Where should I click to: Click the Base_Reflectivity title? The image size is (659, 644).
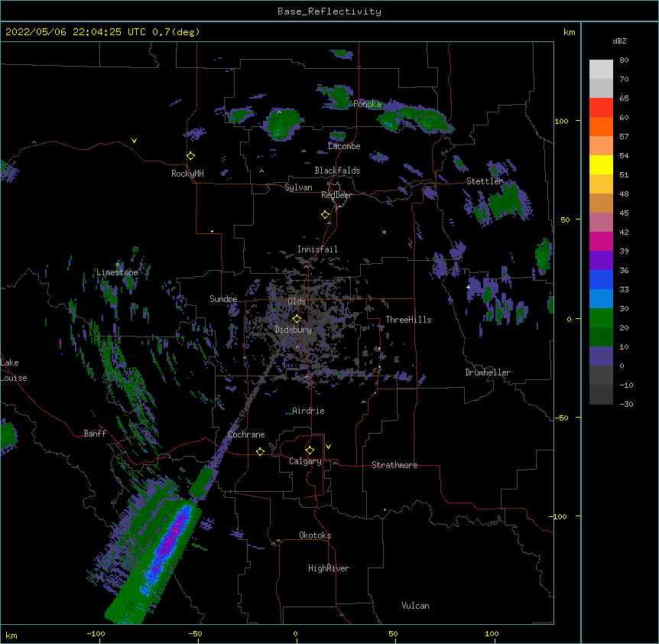coord(329,11)
